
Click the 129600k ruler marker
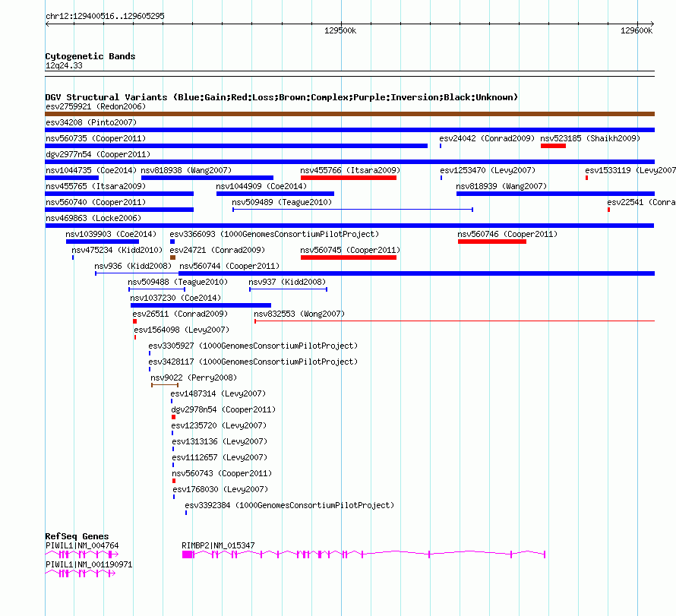tap(637, 30)
